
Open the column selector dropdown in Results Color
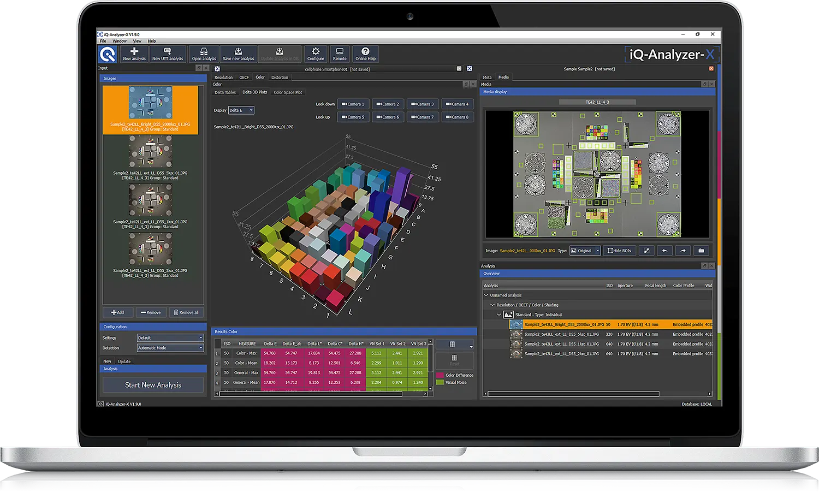pos(454,345)
